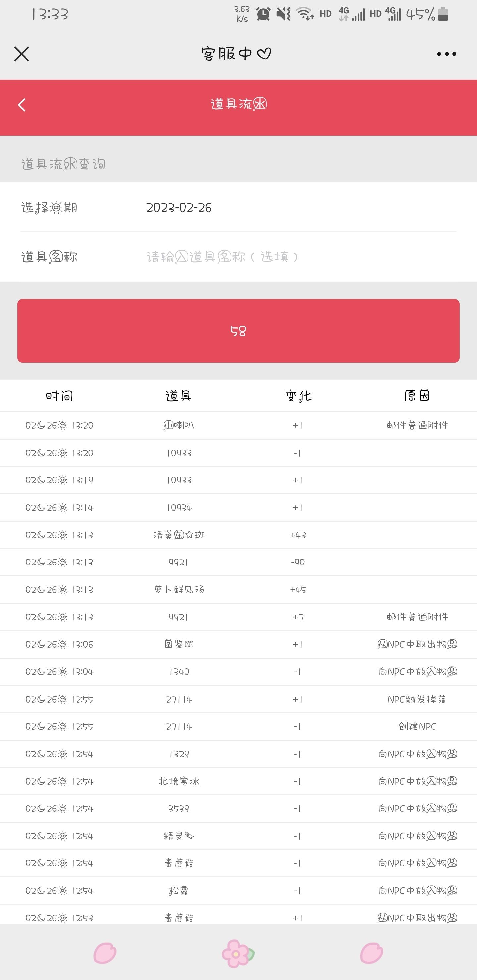Select the 萝卜鲜贝汤 +45 row
477x980 pixels.
click(238, 590)
